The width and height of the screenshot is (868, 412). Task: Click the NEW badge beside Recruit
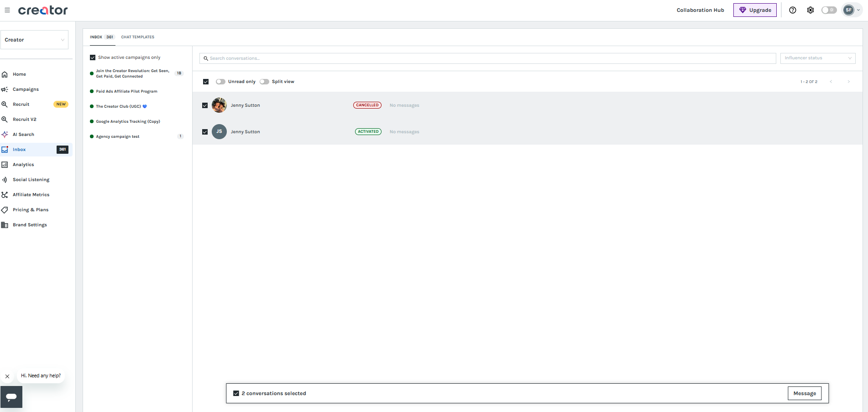(61, 104)
